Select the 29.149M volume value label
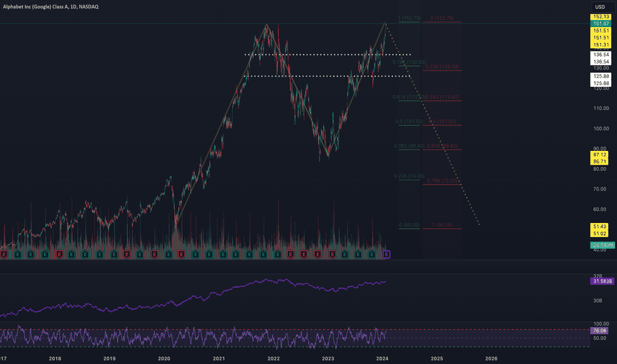The height and width of the screenshot is (364, 617). [x=601, y=245]
